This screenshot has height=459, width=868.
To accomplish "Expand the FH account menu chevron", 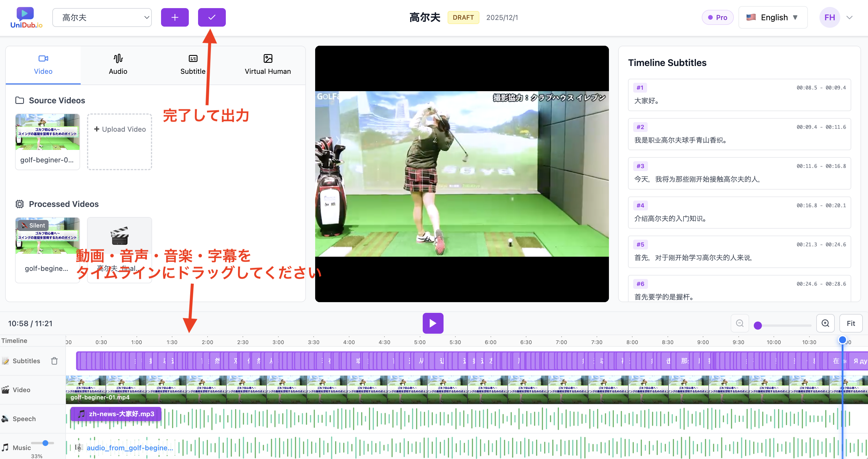I will [850, 17].
